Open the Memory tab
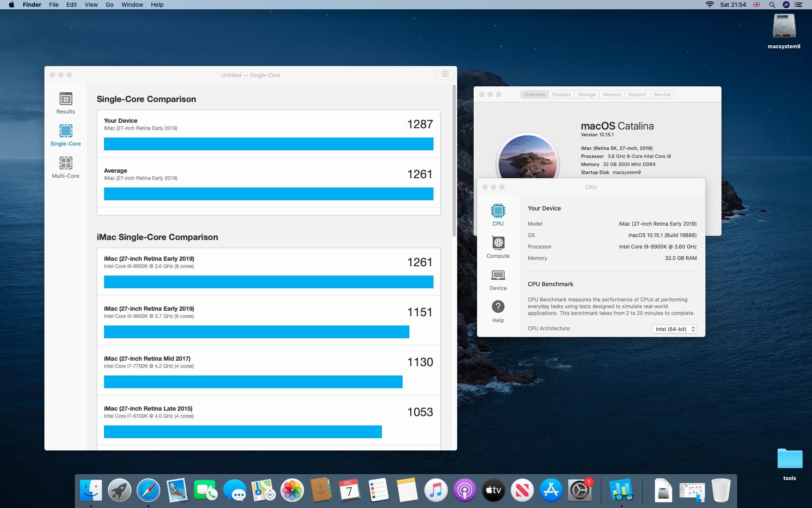Viewport: 812px width, 508px height. tap(612, 94)
